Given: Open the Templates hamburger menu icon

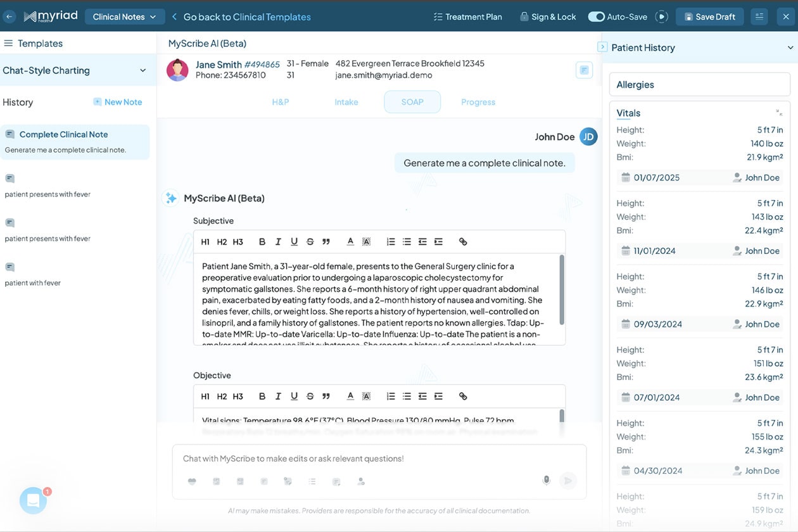Looking at the screenshot, I should point(8,43).
